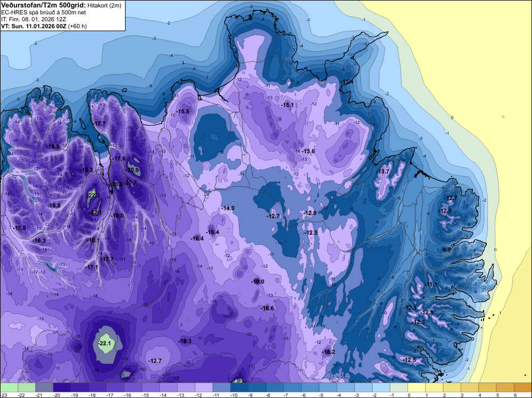Click the valid time 'VT: Sun. 11.01.2026 00Z'
This screenshot has width=532, height=398.
(34, 26)
